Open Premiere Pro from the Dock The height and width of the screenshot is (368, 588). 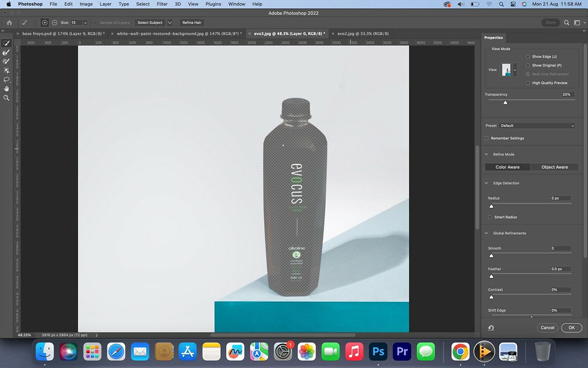[x=402, y=352]
